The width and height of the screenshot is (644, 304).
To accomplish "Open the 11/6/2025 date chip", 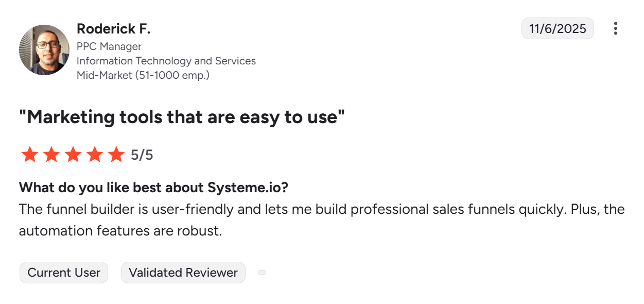I will pos(558,28).
